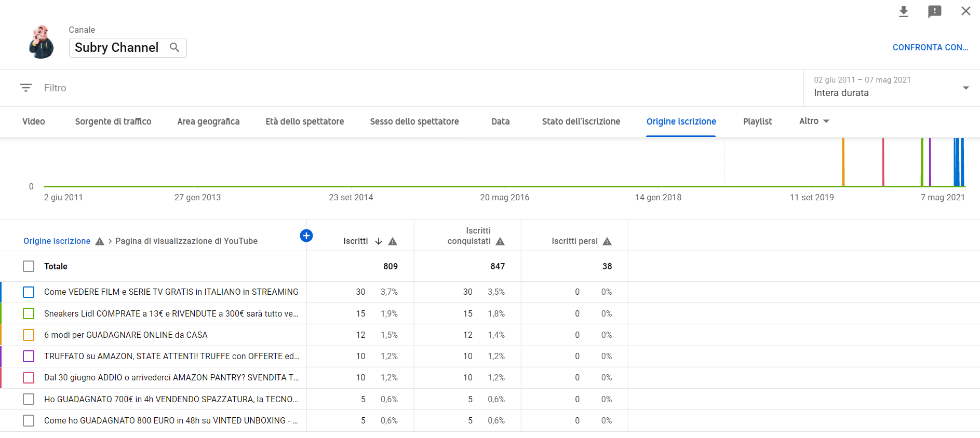
Task: Click warning triangle beside Iscritti conquistati
Action: (500, 241)
